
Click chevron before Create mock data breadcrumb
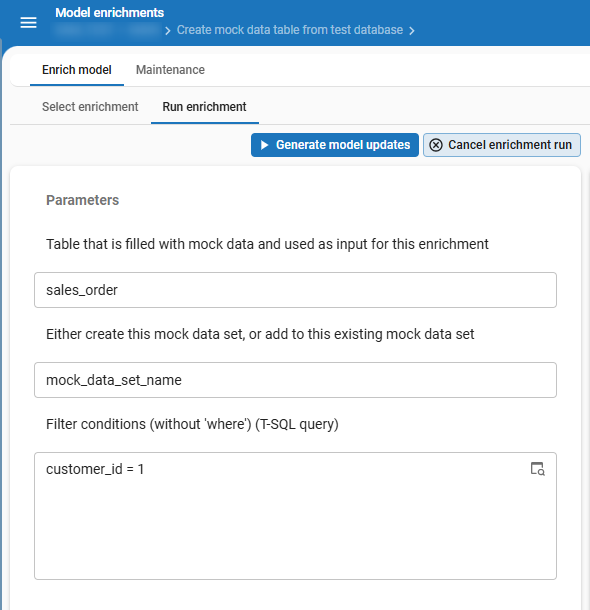click(x=168, y=31)
